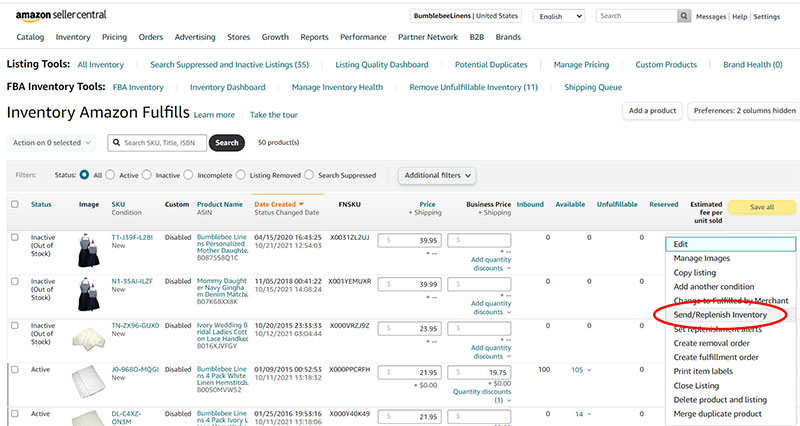
Task: Open the Reports menu
Action: [314, 37]
